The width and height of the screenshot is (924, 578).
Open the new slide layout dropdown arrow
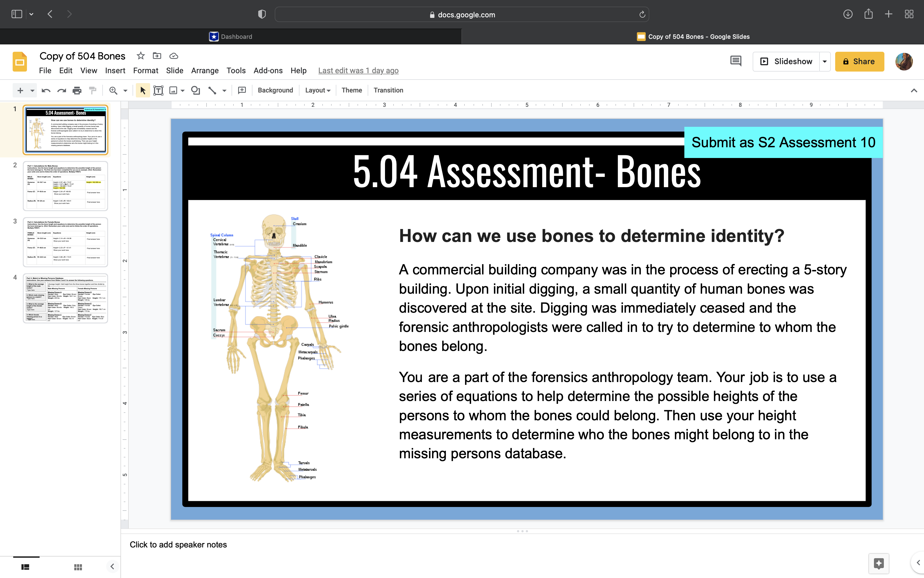tap(32, 91)
